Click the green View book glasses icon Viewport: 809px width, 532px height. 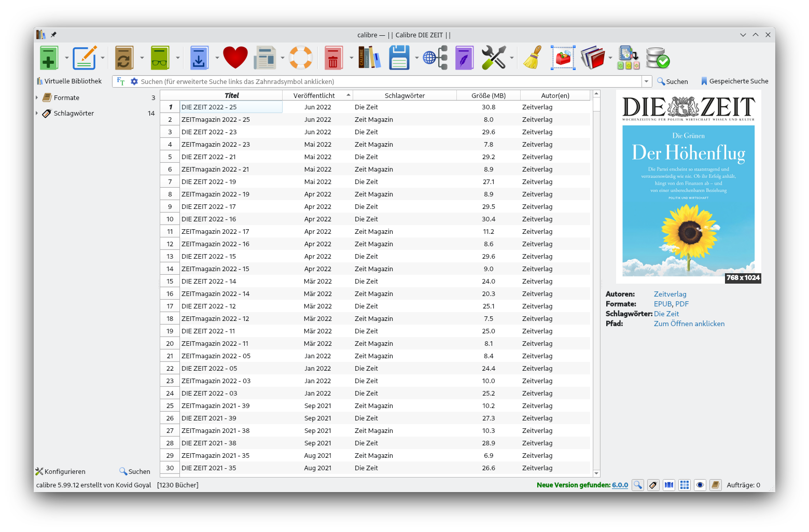(x=160, y=58)
